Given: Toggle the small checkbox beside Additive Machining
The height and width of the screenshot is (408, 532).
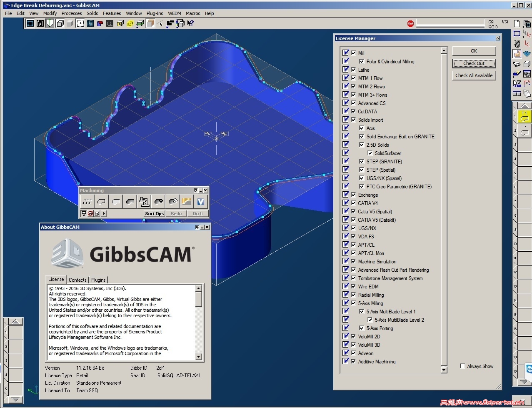Looking at the screenshot, I should (353, 361).
